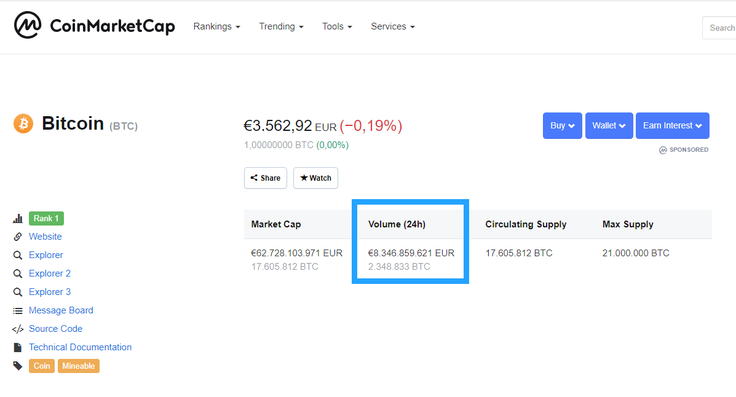Open the Explorer 2 link

point(49,273)
